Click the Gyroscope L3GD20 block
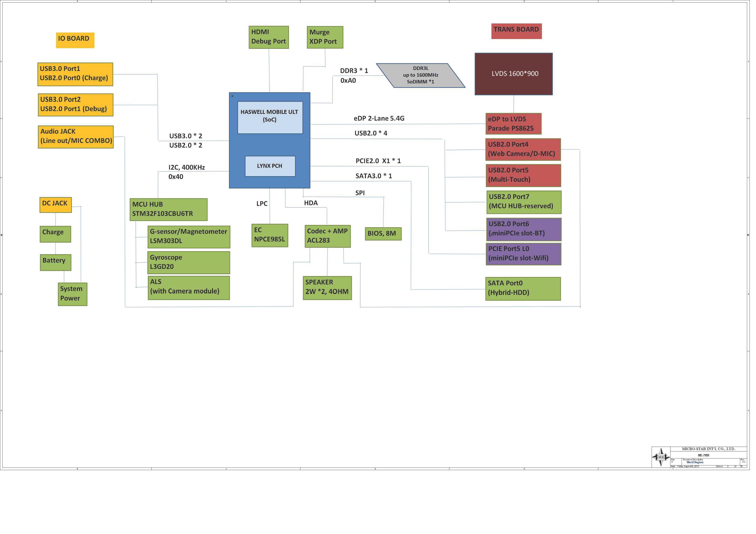 click(188, 262)
